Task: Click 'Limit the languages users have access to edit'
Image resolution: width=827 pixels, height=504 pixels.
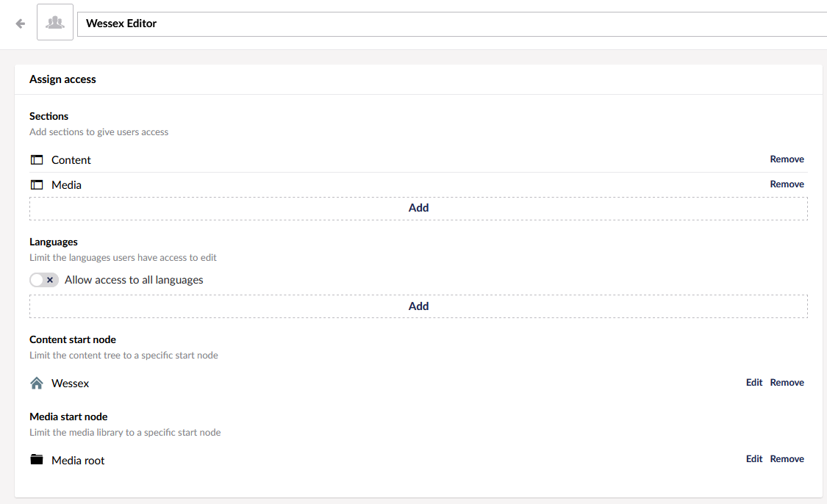Action: pyautogui.click(x=123, y=257)
